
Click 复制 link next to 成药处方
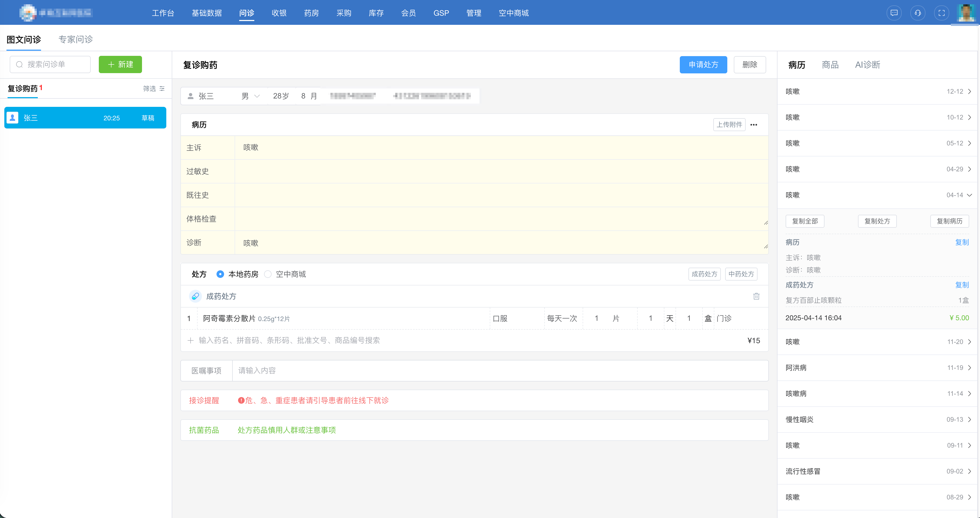(x=962, y=285)
